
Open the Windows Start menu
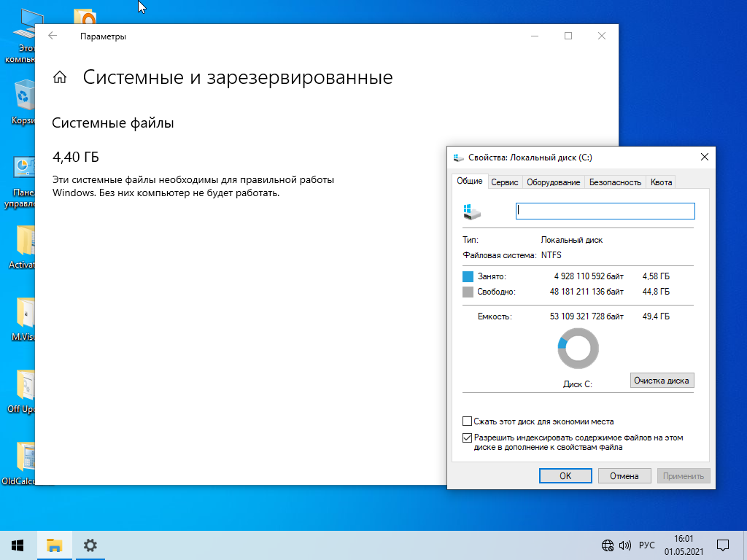(x=18, y=545)
